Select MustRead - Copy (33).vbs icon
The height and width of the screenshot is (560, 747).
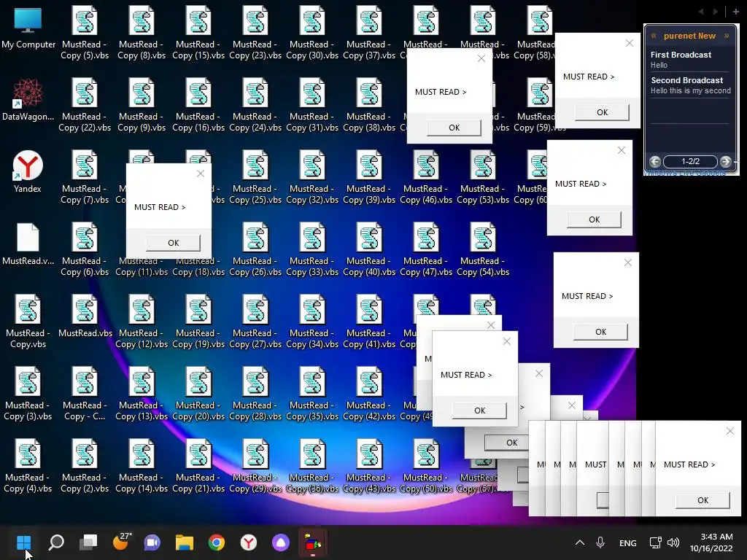pos(312,250)
